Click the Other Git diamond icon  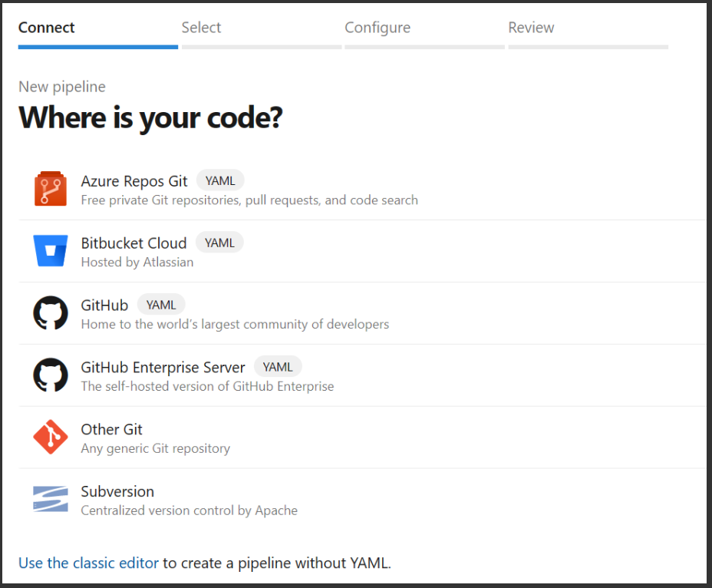click(x=51, y=437)
